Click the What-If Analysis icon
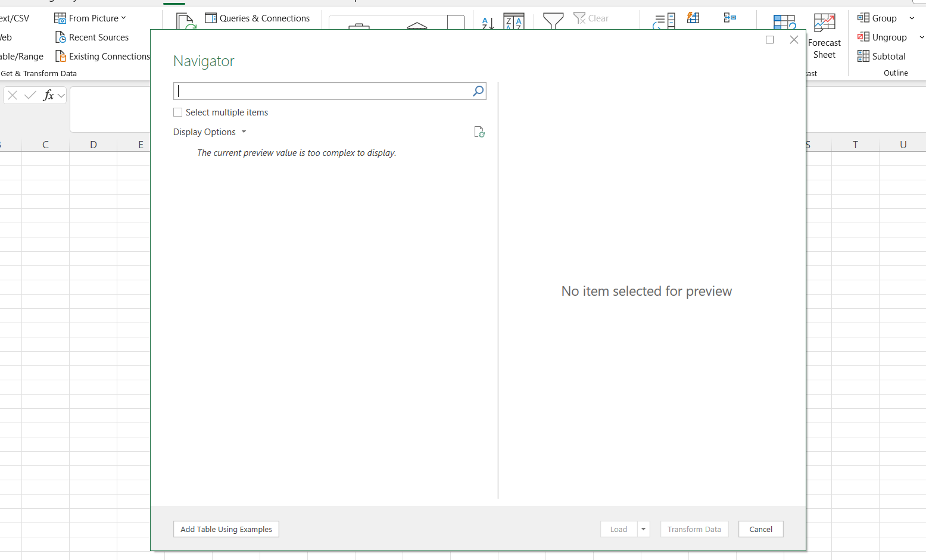Viewport: 926px width, 560px height. pyautogui.click(x=784, y=22)
